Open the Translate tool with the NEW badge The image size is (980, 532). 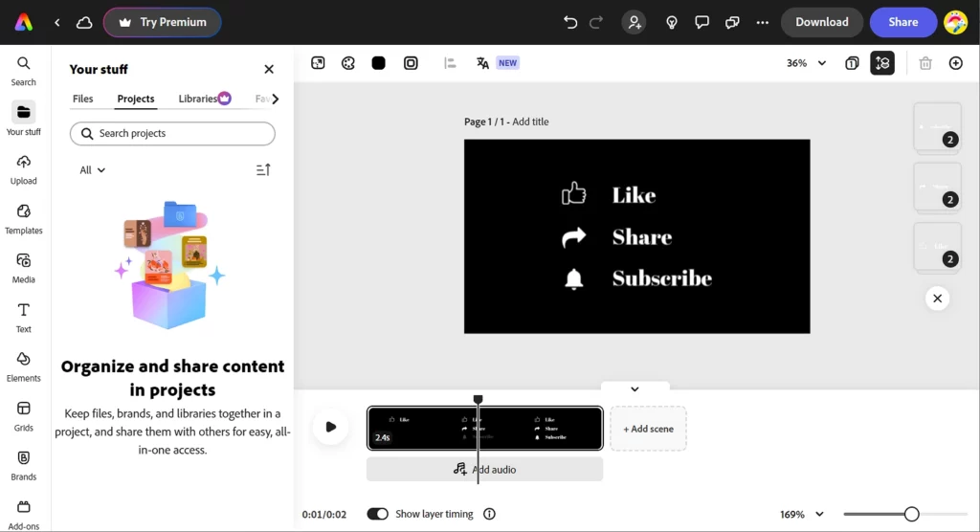click(x=498, y=63)
